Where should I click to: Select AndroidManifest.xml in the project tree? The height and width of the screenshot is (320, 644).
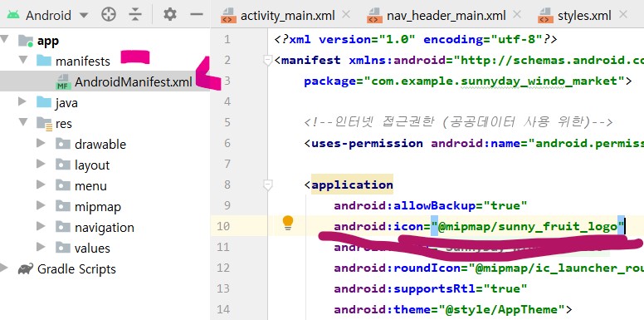pyautogui.click(x=134, y=81)
